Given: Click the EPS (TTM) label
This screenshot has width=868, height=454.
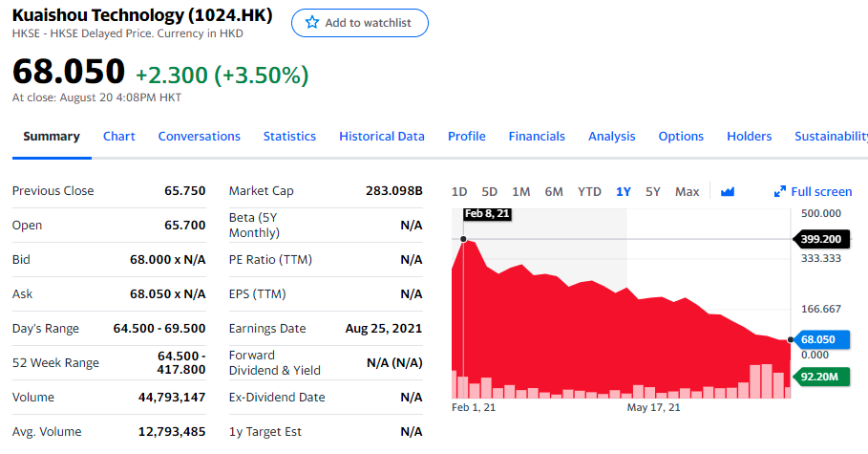Looking at the screenshot, I should click(258, 293).
